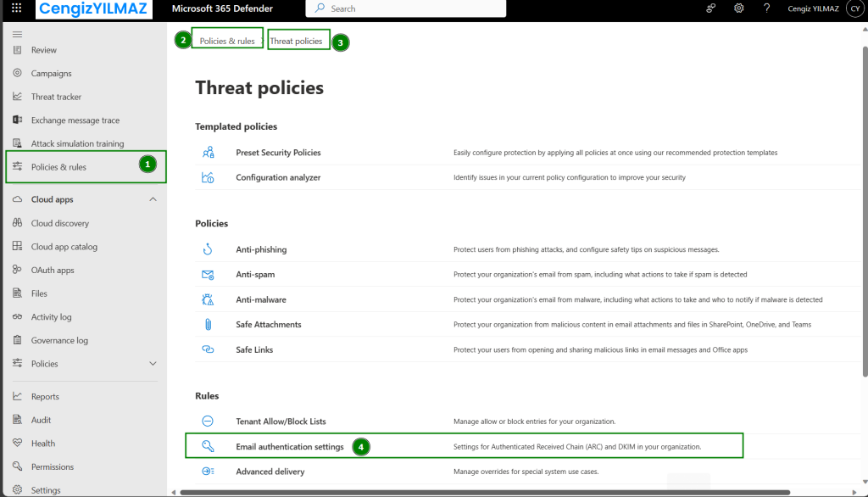Click the Safe Attachments paperclip icon

point(208,324)
